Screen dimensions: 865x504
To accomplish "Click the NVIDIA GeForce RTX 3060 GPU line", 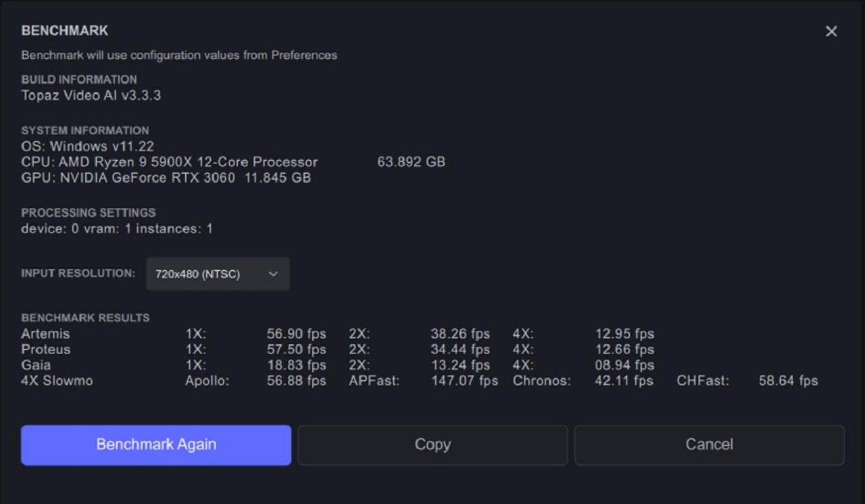I will tap(166, 178).
